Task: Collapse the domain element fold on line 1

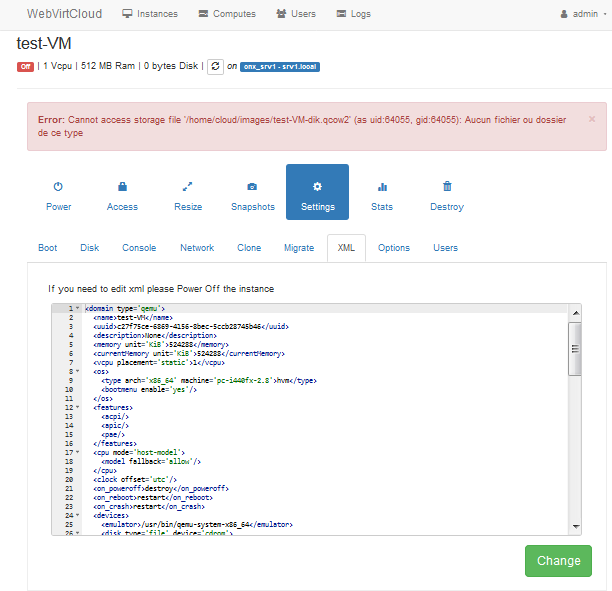Action: click(x=78, y=309)
